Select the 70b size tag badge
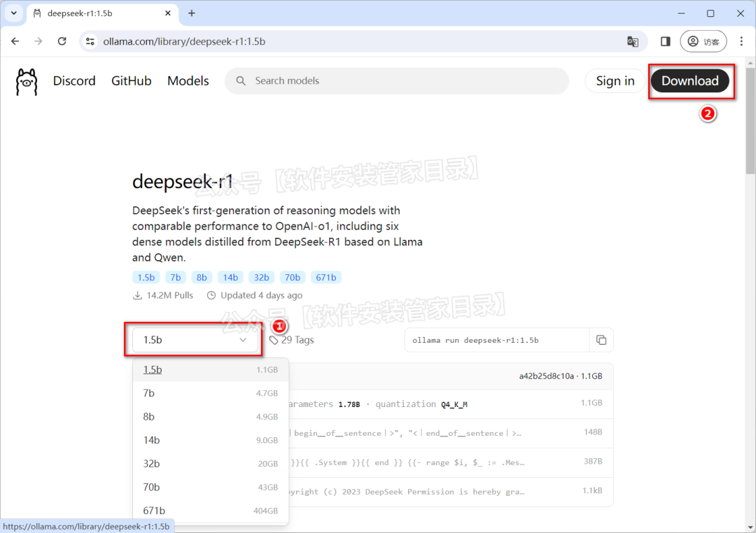 point(292,278)
